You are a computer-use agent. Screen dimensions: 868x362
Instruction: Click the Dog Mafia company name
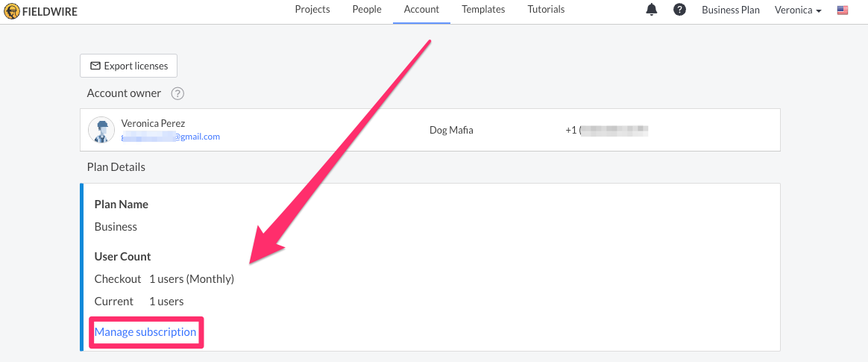point(451,131)
